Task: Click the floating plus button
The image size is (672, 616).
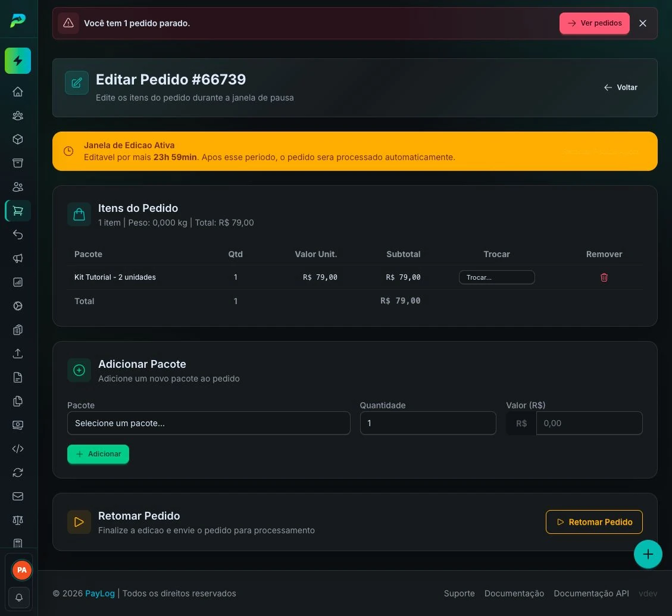Action: click(x=648, y=554)
